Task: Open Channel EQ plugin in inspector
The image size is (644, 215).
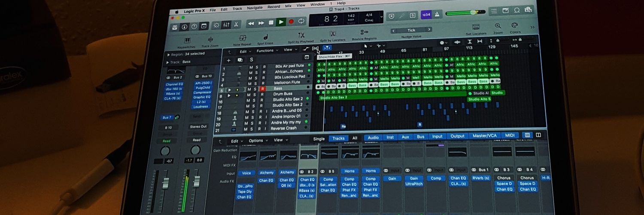Action: 174,84
